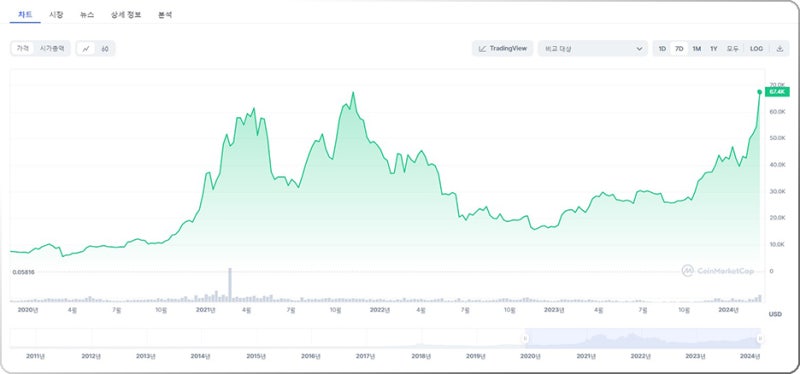Image resolution: width=800 pixels, height=374 pixels.
Task: Click the USD currency label
Action: [x=775, y=314]
